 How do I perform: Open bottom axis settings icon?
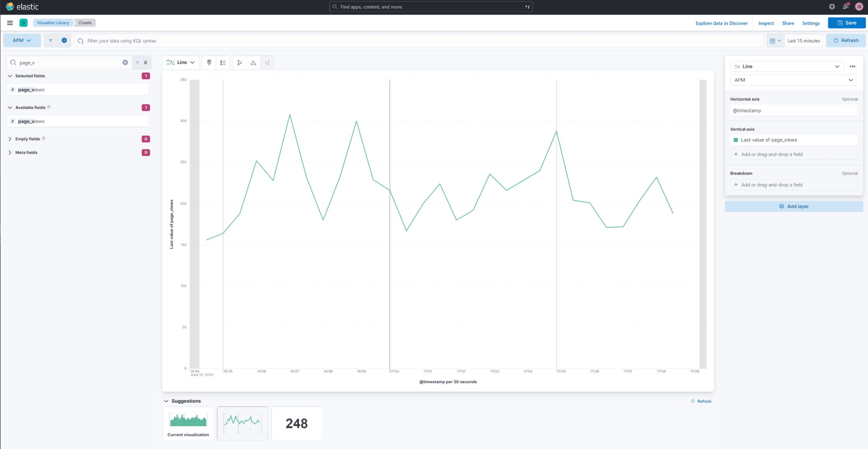[x=254, y=63]
